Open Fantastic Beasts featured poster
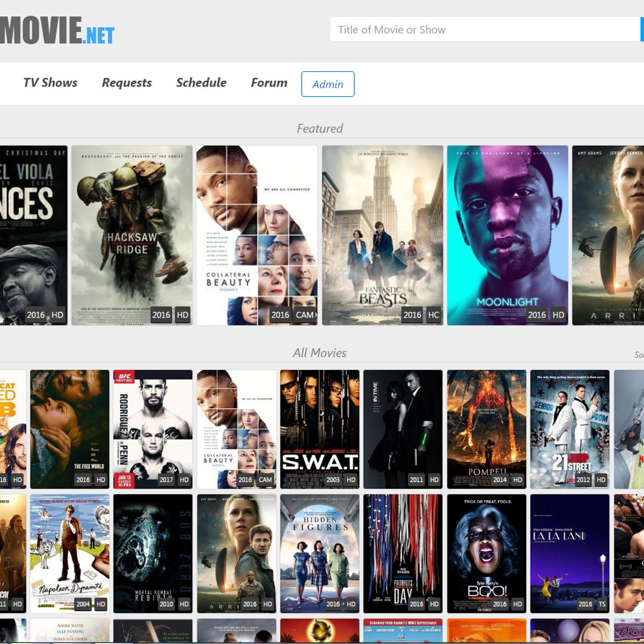Image resolution: width=644 pixels, height=644 pixels. click(382, 235)
